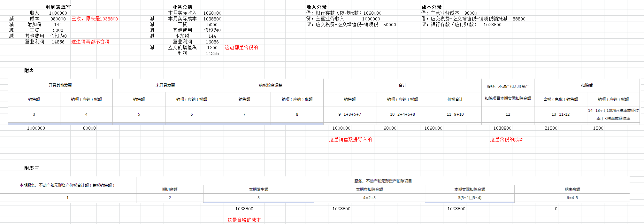
Task: Click the red note 这是销售数据导入的
Action: pyautogui.click(x=350, y=140)
